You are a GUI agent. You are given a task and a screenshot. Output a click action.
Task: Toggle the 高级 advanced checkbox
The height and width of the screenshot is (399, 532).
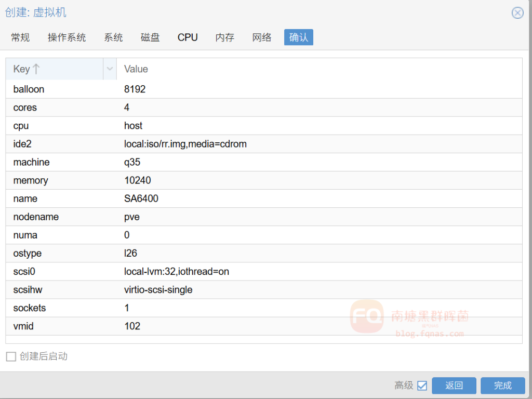coord(422,385)
